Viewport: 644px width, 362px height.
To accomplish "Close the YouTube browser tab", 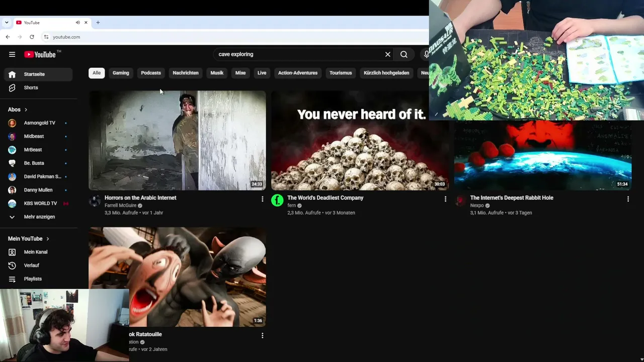I will 86,23.
